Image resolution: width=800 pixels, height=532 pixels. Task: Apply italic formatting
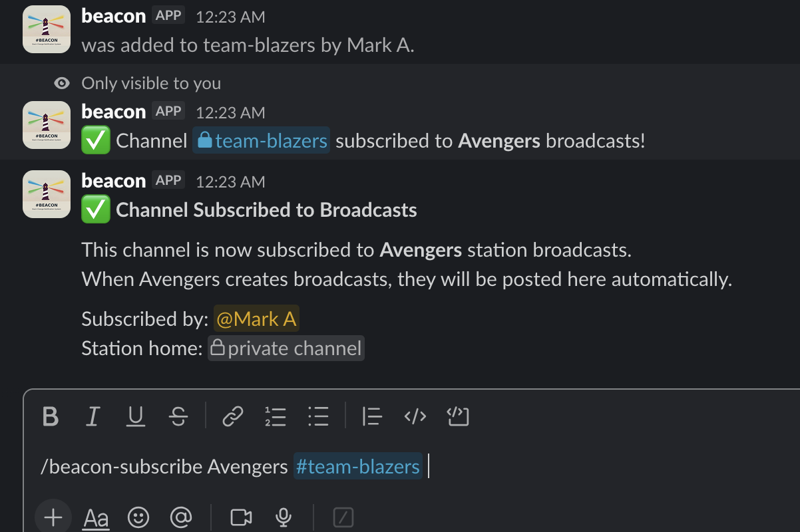[x=93, y=417]
